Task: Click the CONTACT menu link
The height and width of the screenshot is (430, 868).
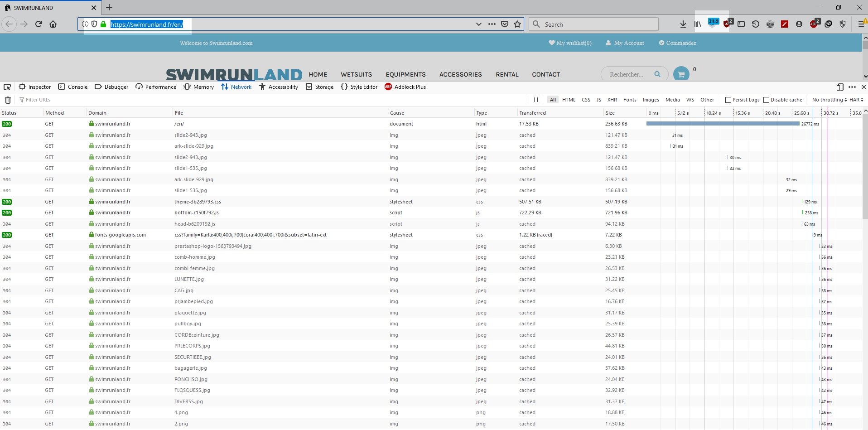Action: (x=546, y=74)
